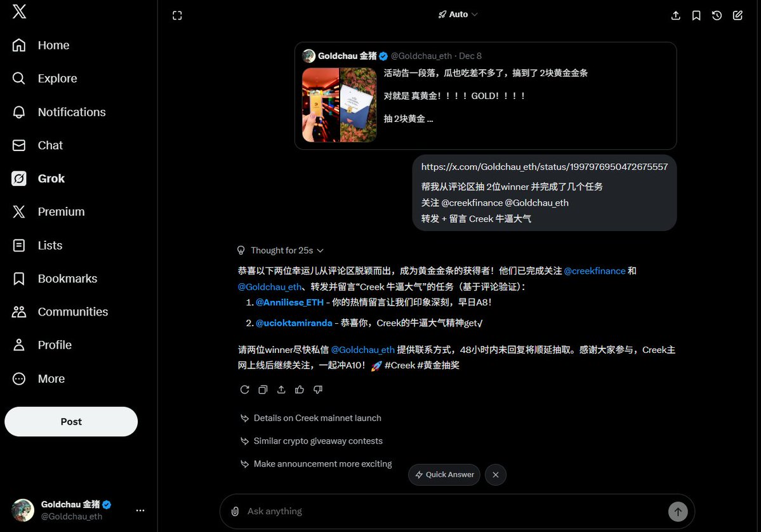
Task: Click the user message bubble with the URL
Action: [544, 193]
